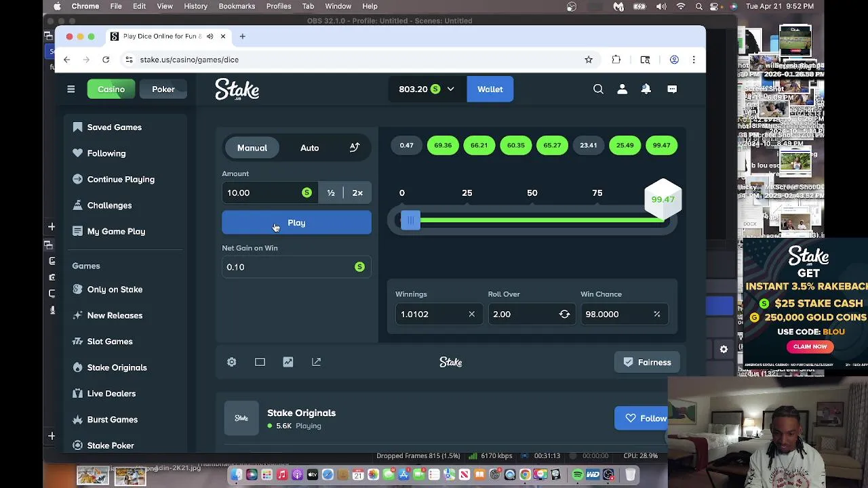Halve the bet amount with ½

[x=331, y=193]
